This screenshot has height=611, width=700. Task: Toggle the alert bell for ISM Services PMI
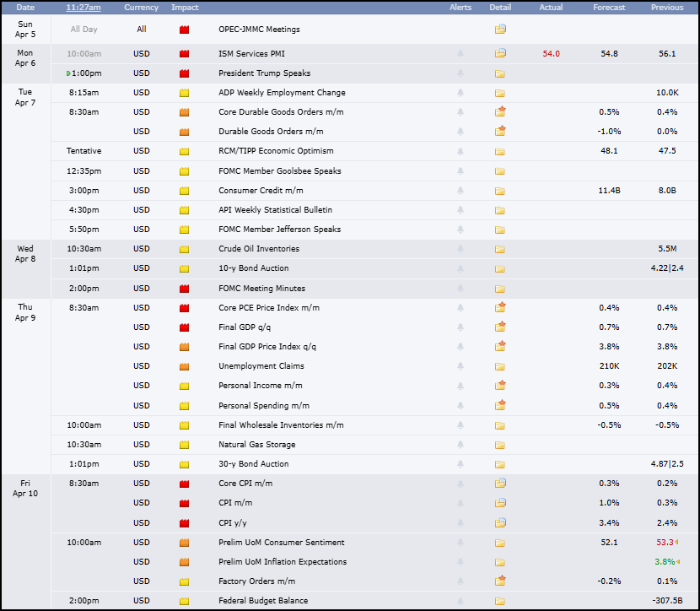[460, 53]
